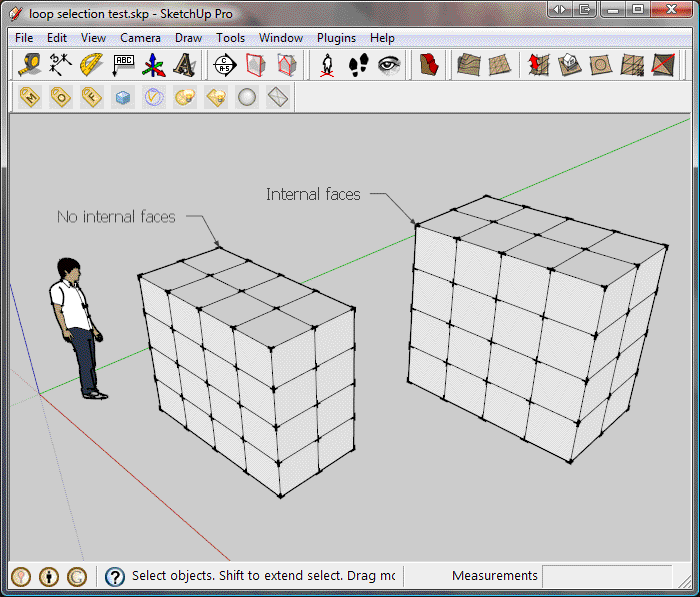The image size is (700, 597).
Task: Select the Protractor tool
Action: 92,65
